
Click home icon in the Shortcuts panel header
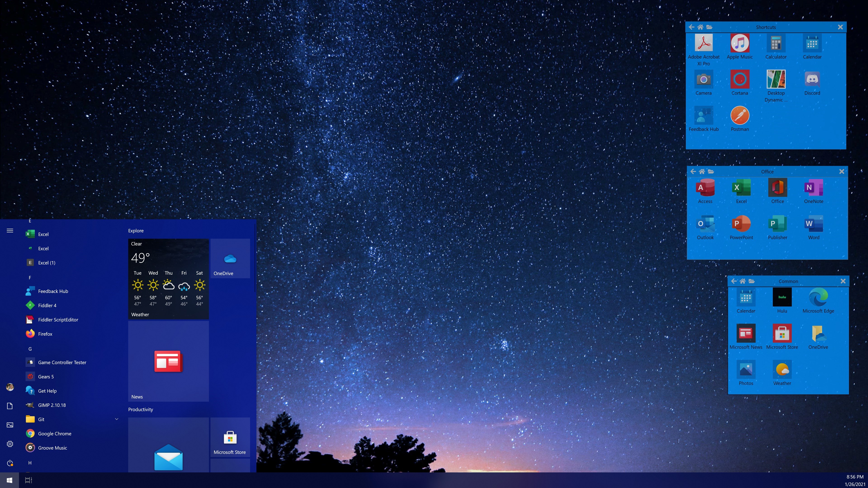pos(700,27)
